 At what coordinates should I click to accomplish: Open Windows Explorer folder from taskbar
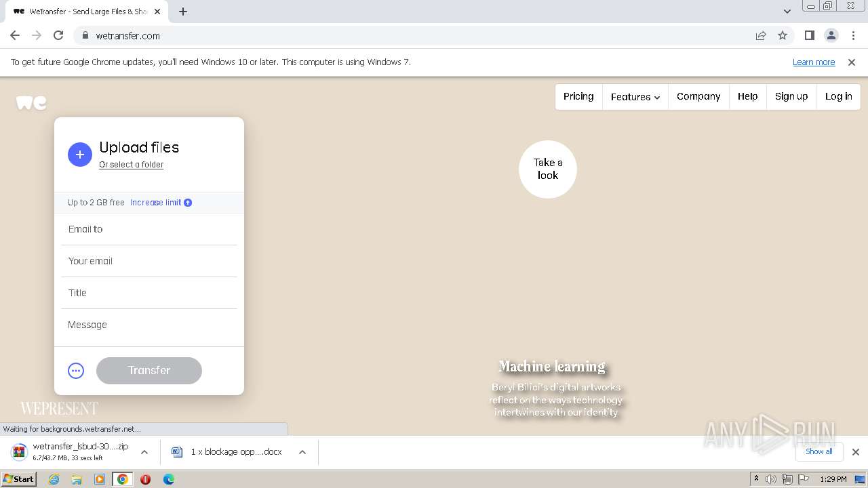click(x=77, y=479)
